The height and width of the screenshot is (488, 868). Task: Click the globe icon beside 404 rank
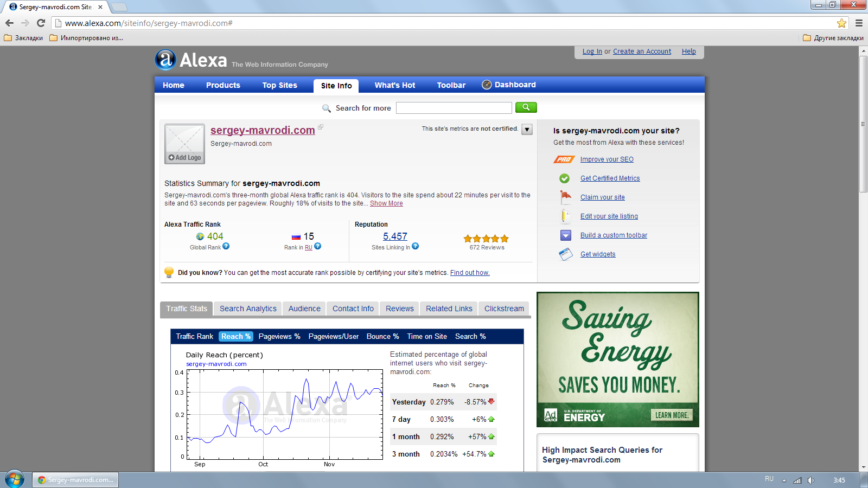200,236
